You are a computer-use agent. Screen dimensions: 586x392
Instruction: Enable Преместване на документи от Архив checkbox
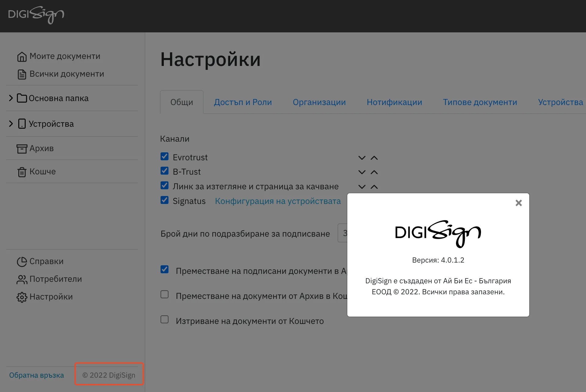(x=165, y=294)
